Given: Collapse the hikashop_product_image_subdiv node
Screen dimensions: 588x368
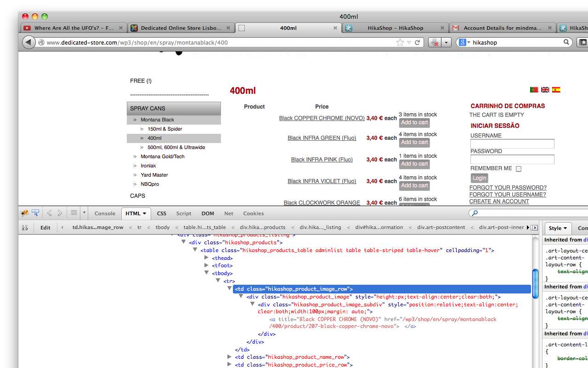Looking at the screenshot, I should pos(252,304).
